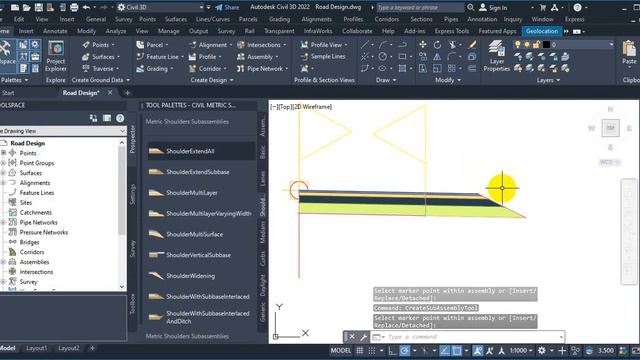The image size is (640, 360).
Task: Open the Corridor dropdown arrow
Action: (224, 69)
